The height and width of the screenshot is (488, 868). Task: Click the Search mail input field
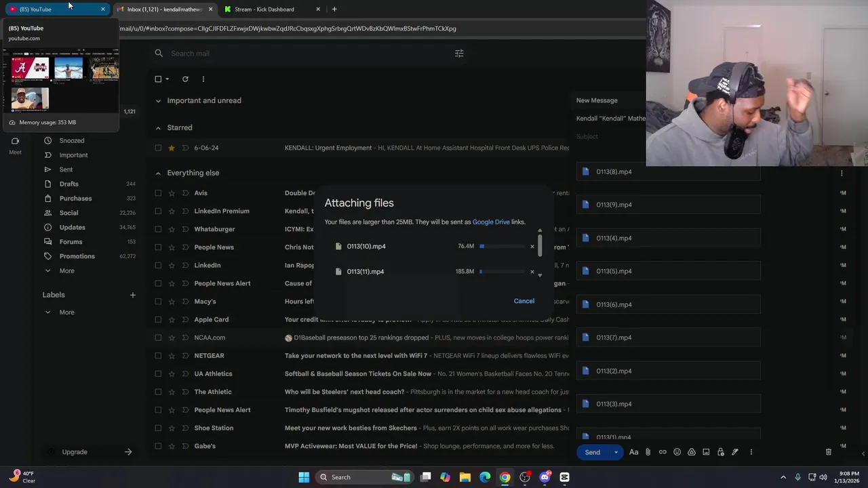tap(309, 54)
